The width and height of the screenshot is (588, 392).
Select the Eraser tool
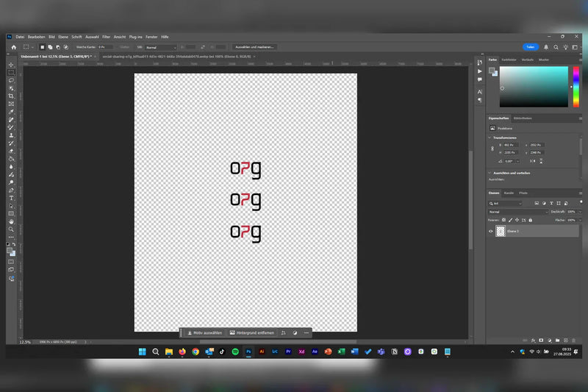tap(11, 151)
